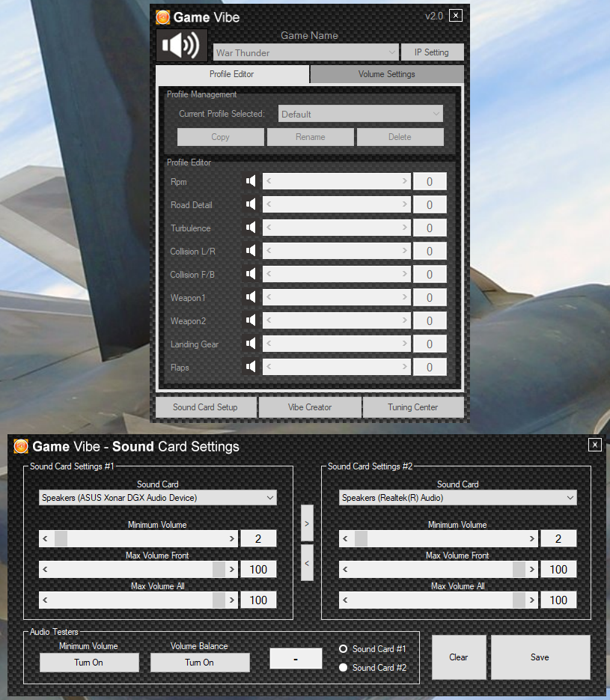The width and height of the screenshot is (610, 700).
Task: Click the Landing Gear value field
Action: 430,344
